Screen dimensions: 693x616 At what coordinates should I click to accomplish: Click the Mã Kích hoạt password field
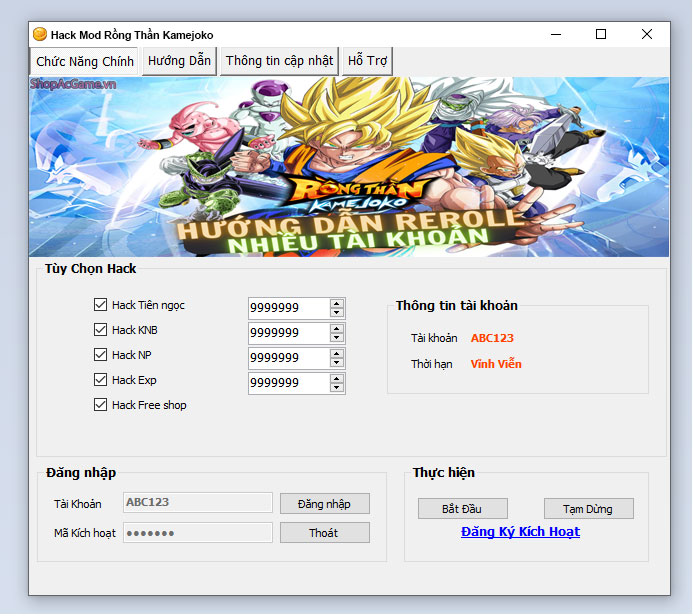pyautogui.click(x=198, y=532)
